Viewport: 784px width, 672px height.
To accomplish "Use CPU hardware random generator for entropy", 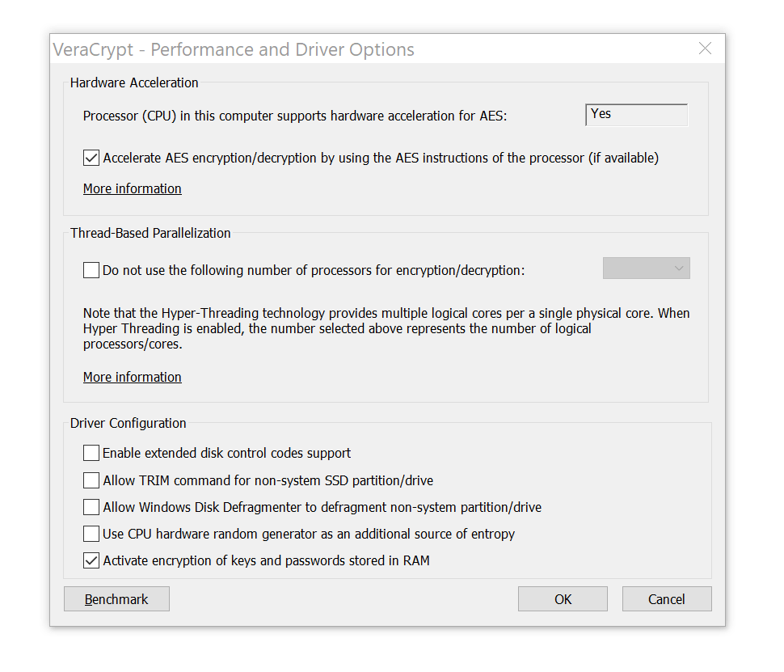I will (x=91, y=534).
